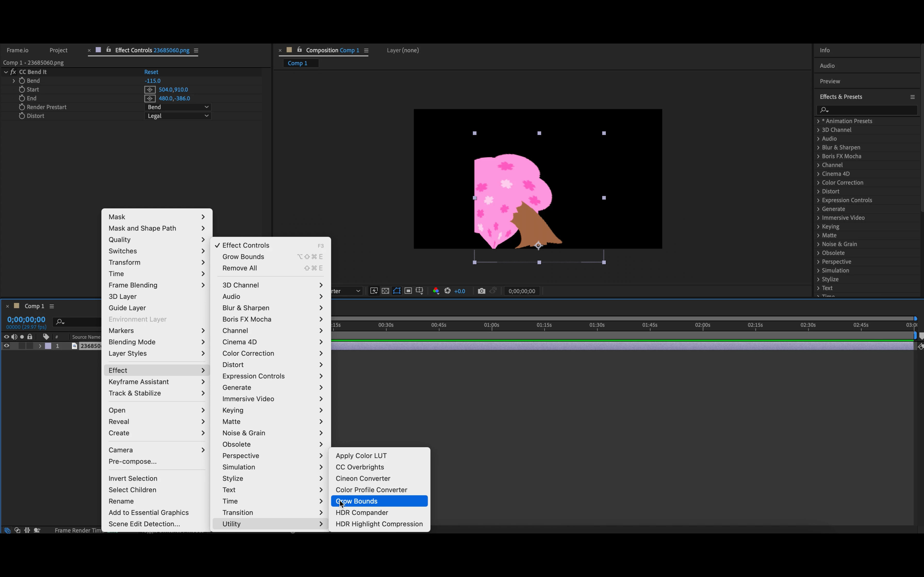Hide layer 1 with eye toggle
924x577 pixels.
click(6, 346)
